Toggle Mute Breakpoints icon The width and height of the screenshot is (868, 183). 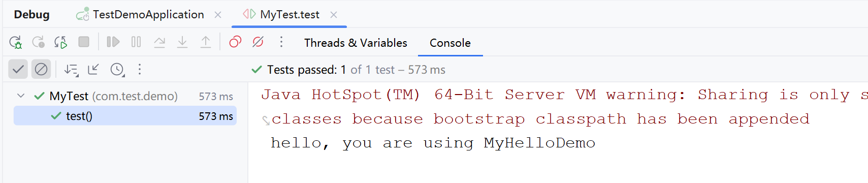(258, 42)
